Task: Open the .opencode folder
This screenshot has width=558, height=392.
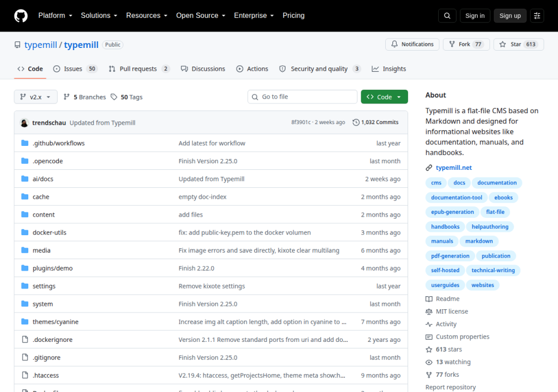Action: [x=48, y=161]
